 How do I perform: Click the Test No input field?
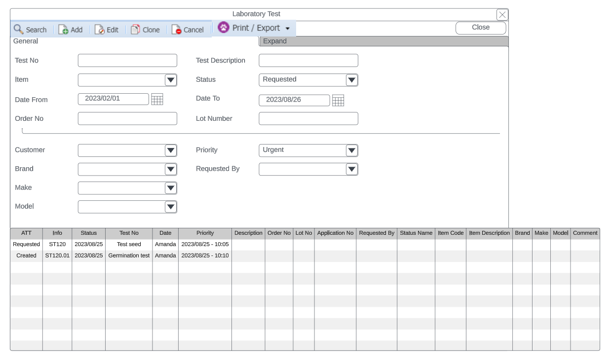pos(127,61)
